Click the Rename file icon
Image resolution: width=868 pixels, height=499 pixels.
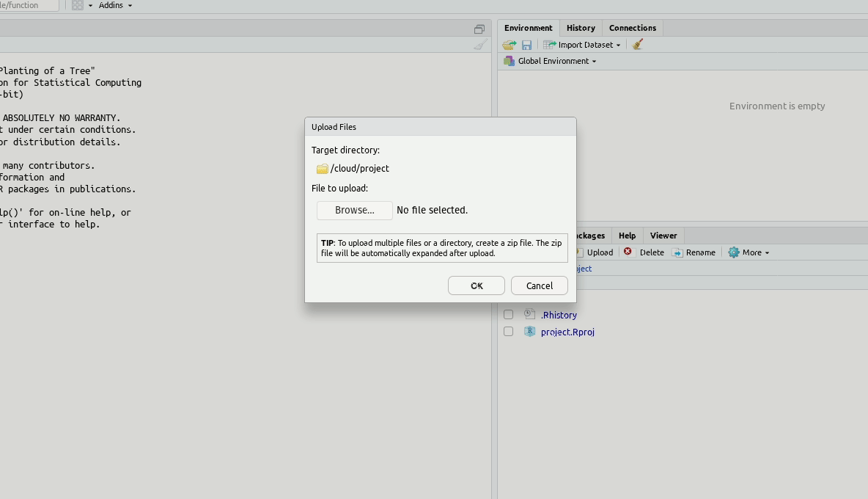point(678,252)
